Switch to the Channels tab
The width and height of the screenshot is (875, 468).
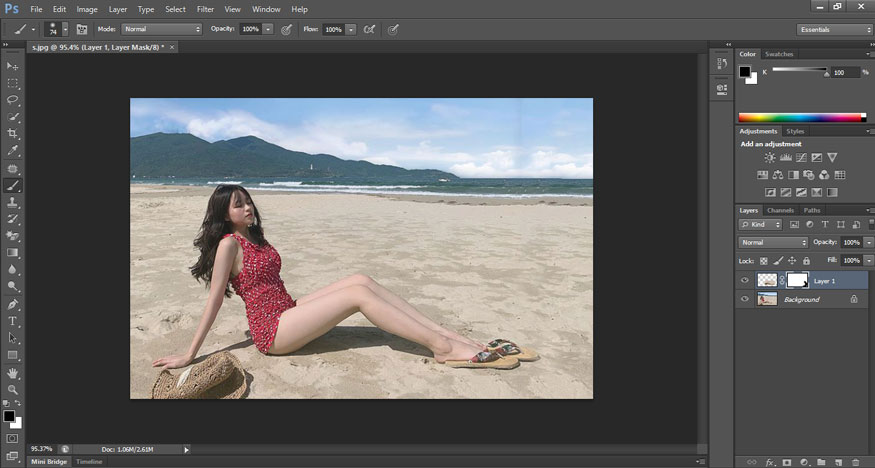pos(780,210)
